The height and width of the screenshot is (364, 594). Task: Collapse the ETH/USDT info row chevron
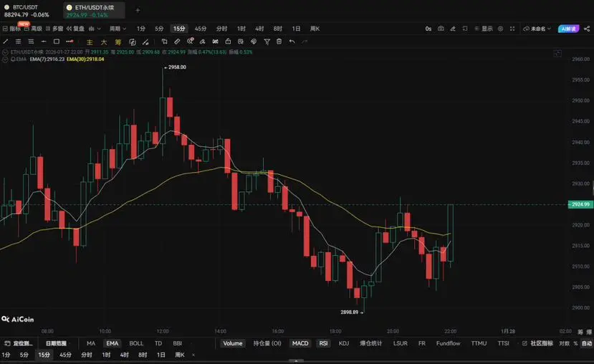coord(5,52)
